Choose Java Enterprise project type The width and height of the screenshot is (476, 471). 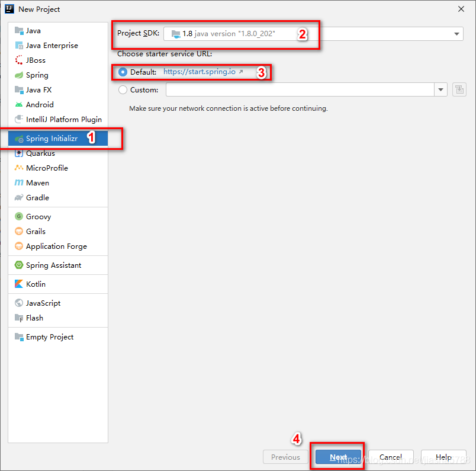pyautogui.click(x=52, y=46)
